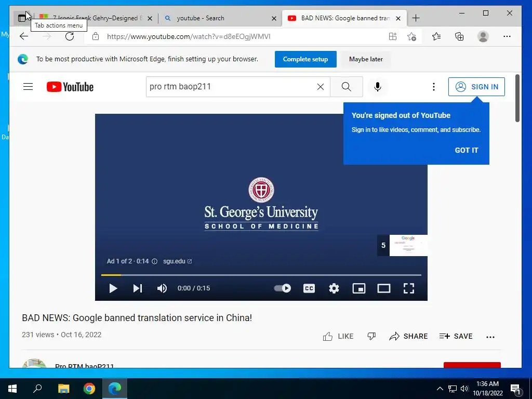Open the YouTube hamburger guide menu

tap(28, 87)
